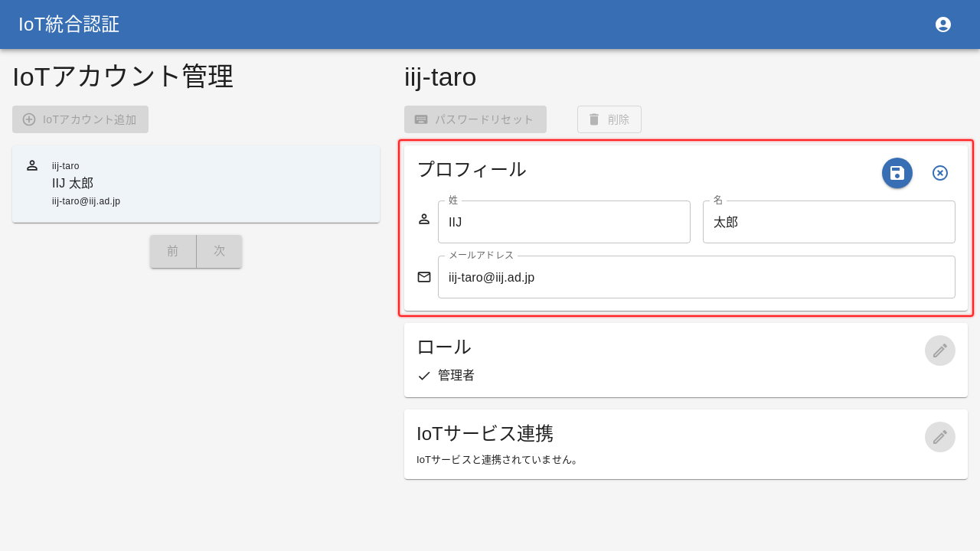Image resolution: width=980 pixels, height=551 pixels.
Task: Click the mail icon beside メールアドレス
Action: click(424, 277)
